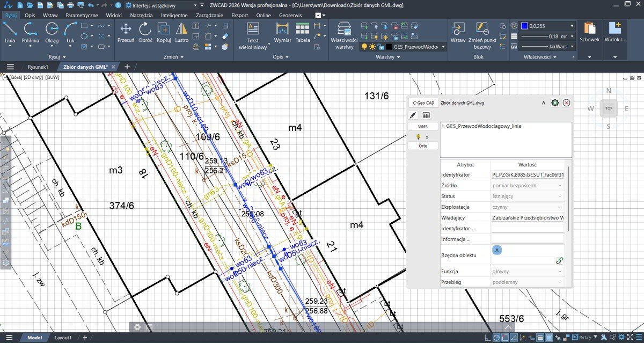Viewport: 644px width, 343px height.
Task: Select the Okrąg circle tool
Action: click(x=52, y=32)
